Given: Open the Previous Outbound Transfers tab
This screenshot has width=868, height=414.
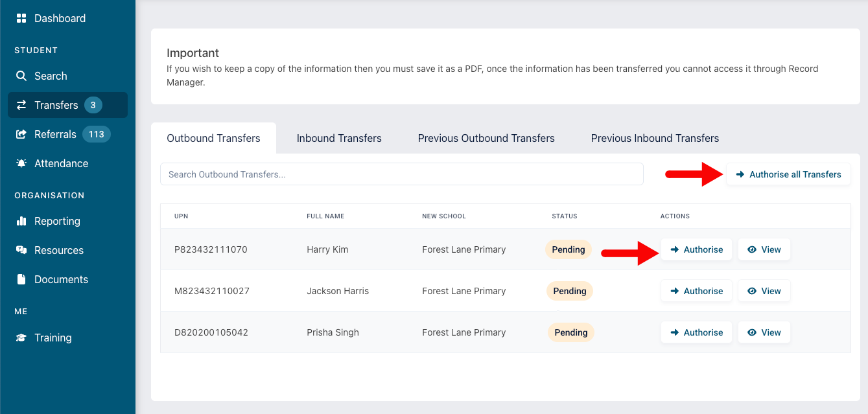Looking at the screenshot, I should [x=486, y=137].
